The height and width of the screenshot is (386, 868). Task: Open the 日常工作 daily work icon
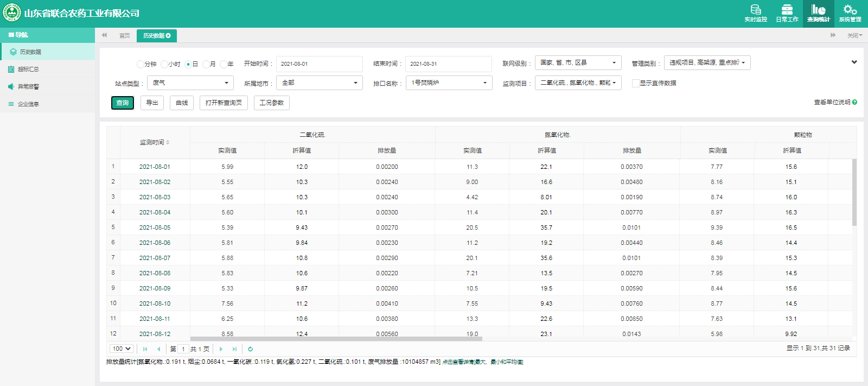[787, 13]
